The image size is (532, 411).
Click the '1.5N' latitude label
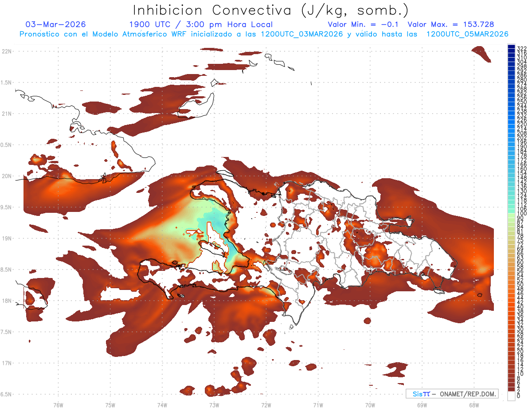click(x=7, y=82)
